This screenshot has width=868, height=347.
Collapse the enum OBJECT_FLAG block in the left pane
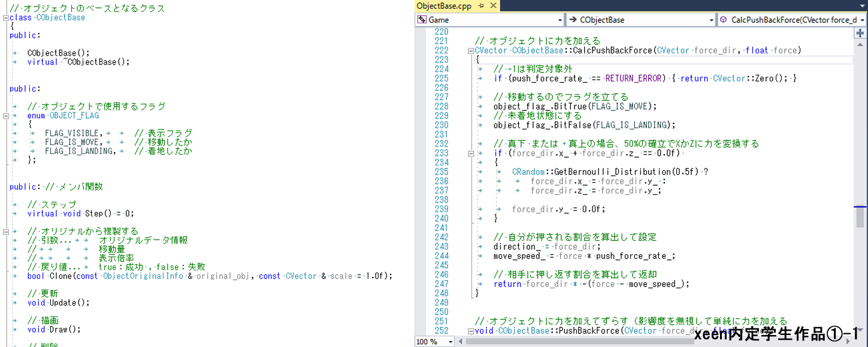point(6,116)
